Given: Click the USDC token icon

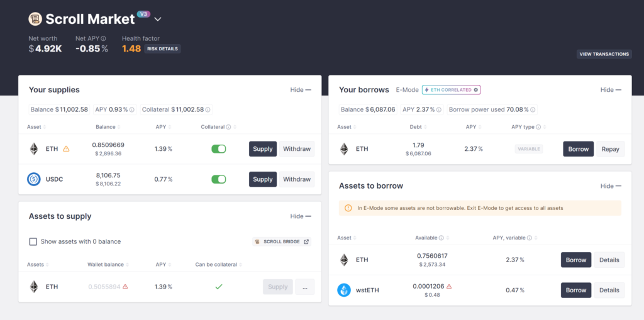Looking at the screenshot, I should click(x=34, y=180).
